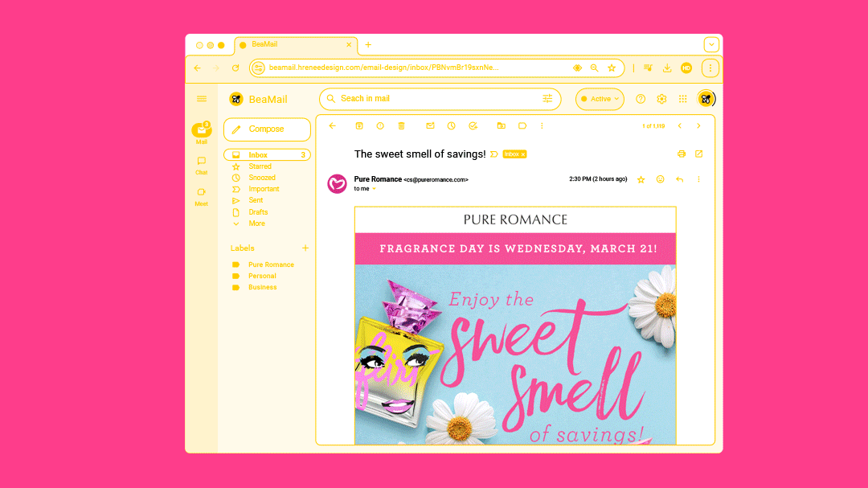
Task: Mark this email as unread
Action: tap(430, 125)
